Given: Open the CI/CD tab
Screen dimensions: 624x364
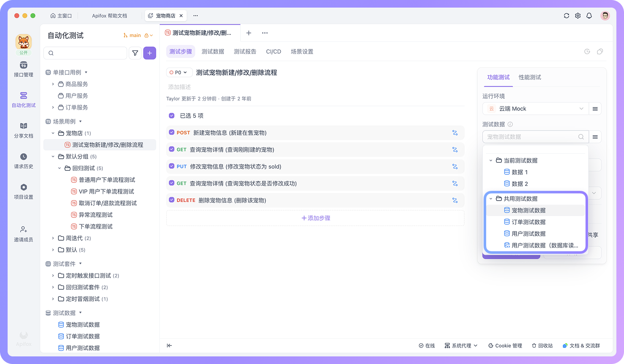Looking at the screenshot, I should (x=274, y=52).
